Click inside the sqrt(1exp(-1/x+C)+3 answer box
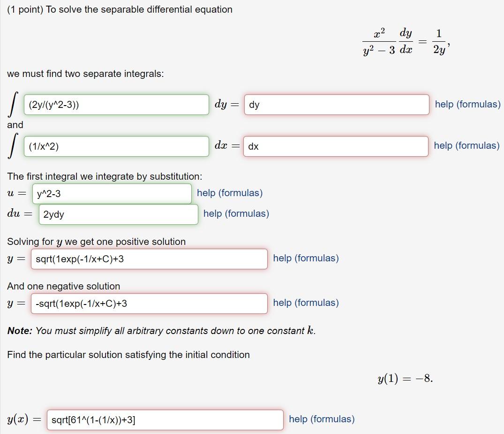 pos(149,259)
